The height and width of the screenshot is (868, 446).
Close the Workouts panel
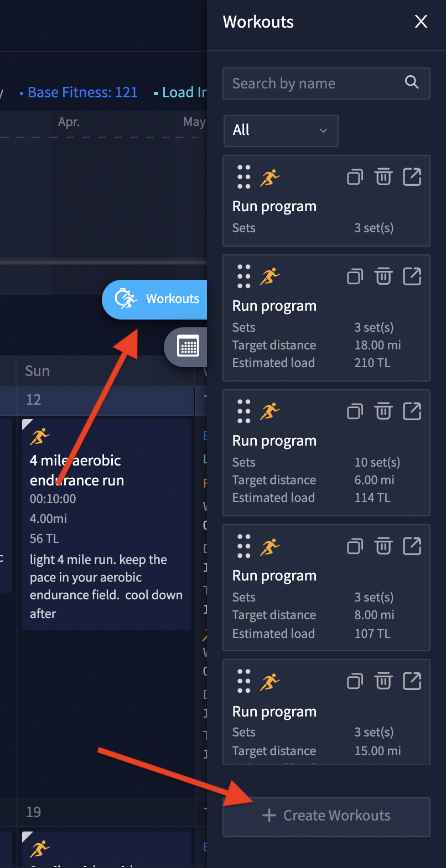tap(421, 22)
